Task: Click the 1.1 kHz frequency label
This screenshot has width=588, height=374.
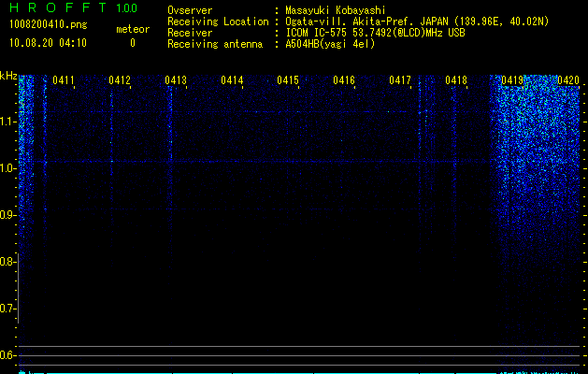Action: click(7, 122)
